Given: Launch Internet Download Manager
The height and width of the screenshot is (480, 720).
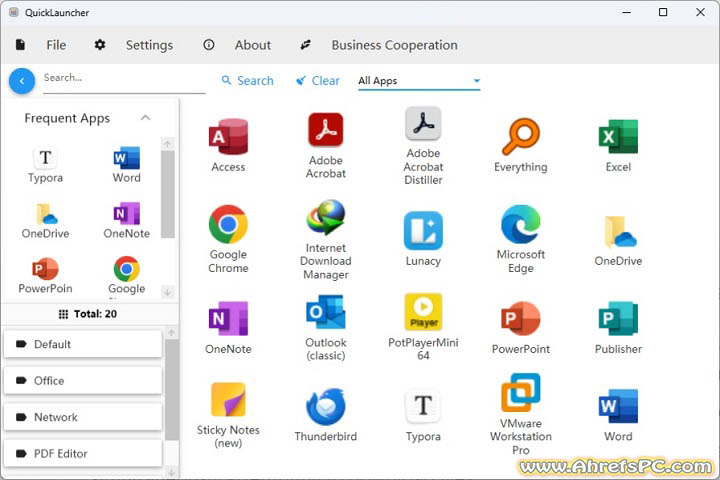Looking at the screenshot, I should coord(326,239).
